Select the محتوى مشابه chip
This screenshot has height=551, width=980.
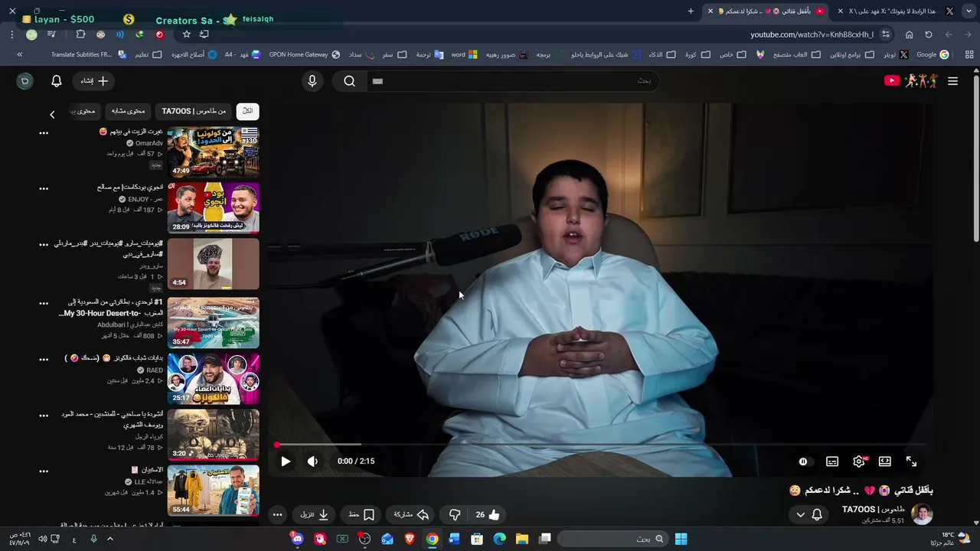coord(128,111)
